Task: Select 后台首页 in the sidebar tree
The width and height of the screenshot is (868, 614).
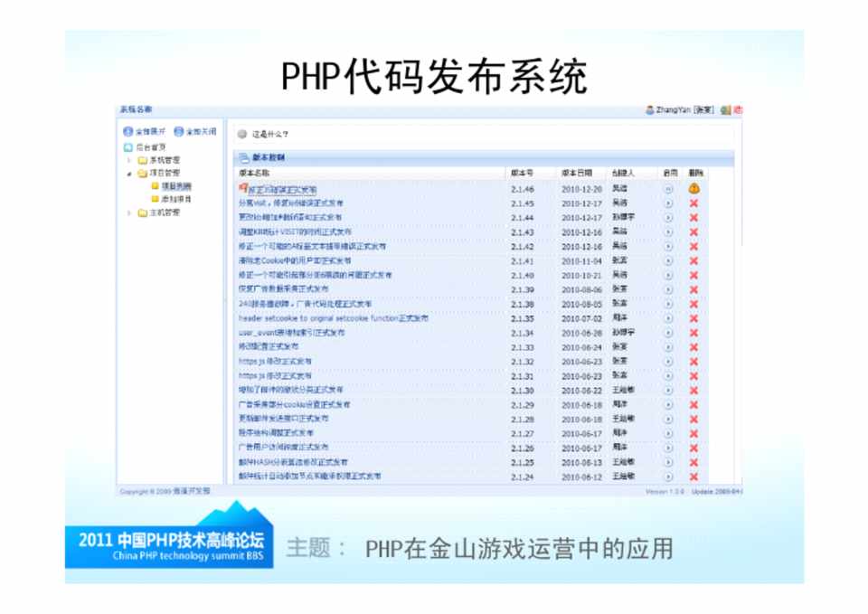Action: [x=149, y=146]
